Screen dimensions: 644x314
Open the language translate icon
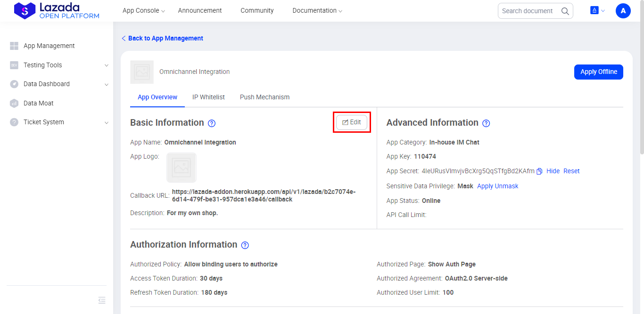594,10
